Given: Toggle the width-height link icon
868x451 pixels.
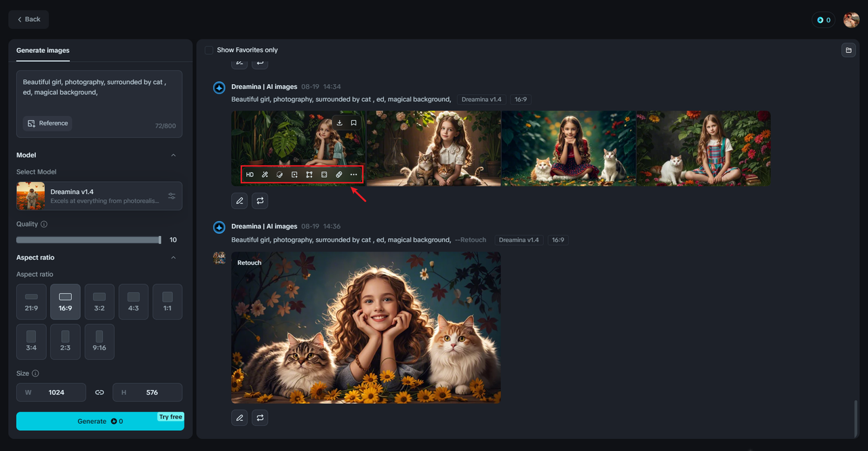Looking at the screenshot, I should [x=100, y=392].
